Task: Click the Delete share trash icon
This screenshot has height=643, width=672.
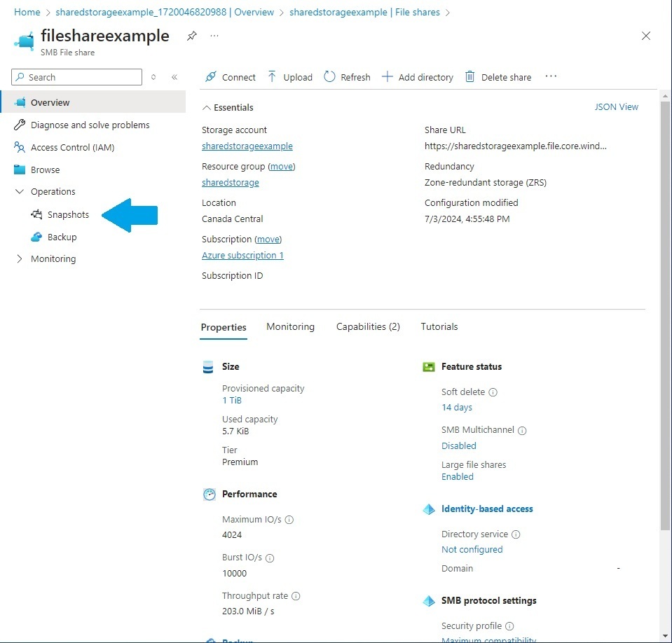Action: click(x=469, y=76)
